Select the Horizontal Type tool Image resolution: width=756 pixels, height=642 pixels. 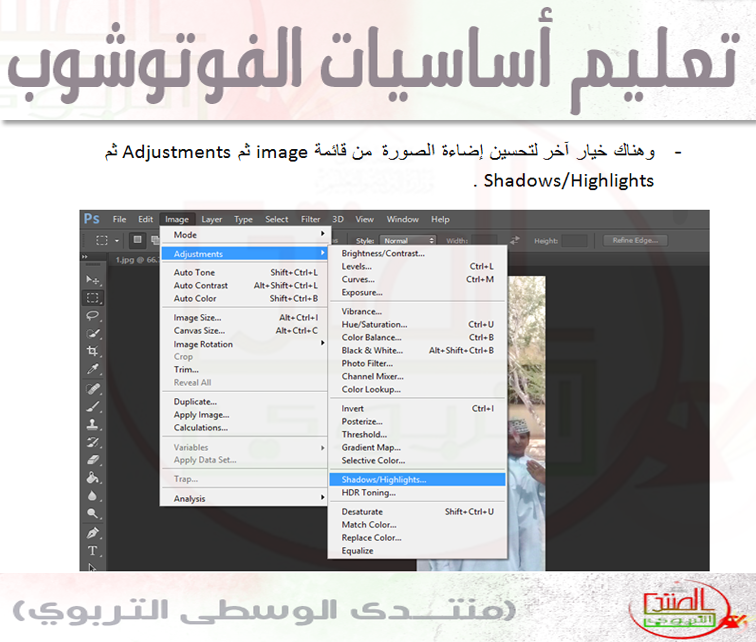93,550
